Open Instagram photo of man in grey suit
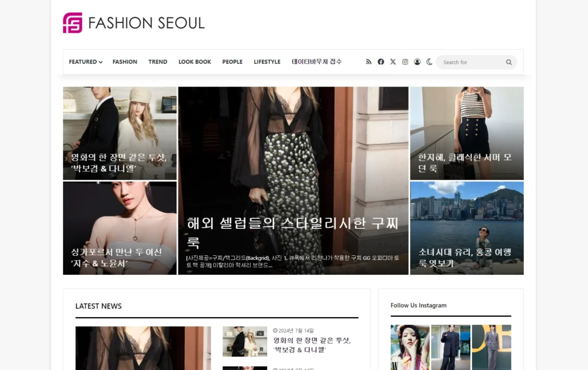The height and width of the screenshot is (370, 588). pyautogui.click(x=492, y=348)
